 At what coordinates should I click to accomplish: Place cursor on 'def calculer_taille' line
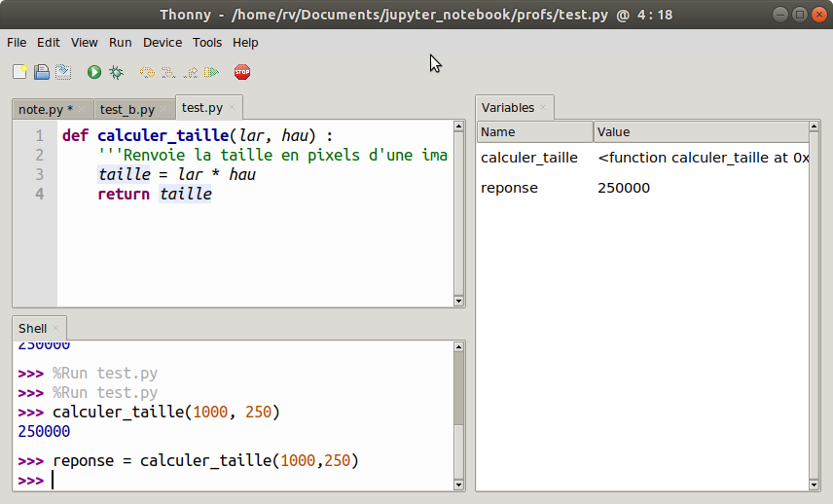click(x=198, y=136)
